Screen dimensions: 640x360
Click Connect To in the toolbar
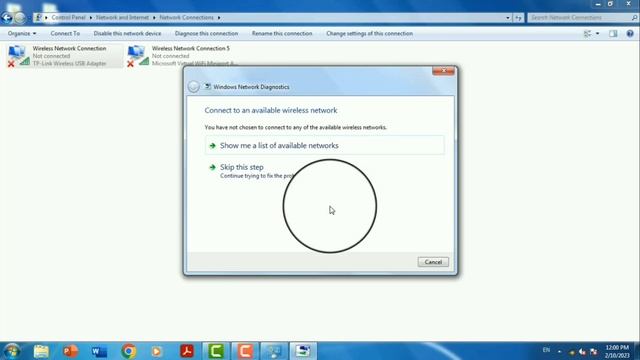tap(65, 33)
